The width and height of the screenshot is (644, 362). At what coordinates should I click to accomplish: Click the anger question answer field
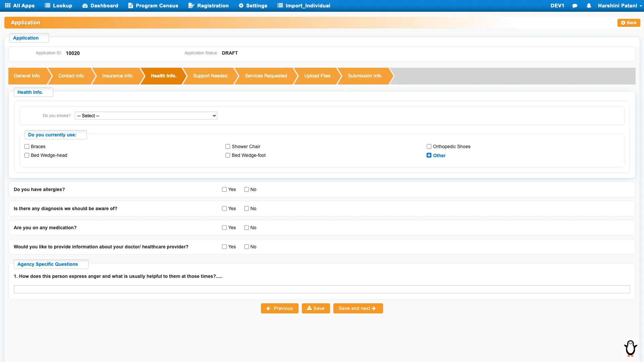[322, 289]
